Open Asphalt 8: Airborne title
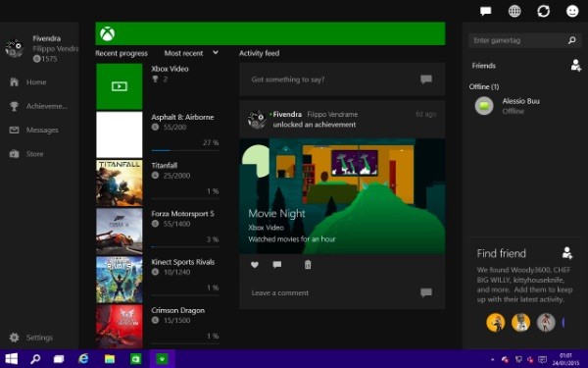The width and height of the screenshot is (588, 368). 182,117
